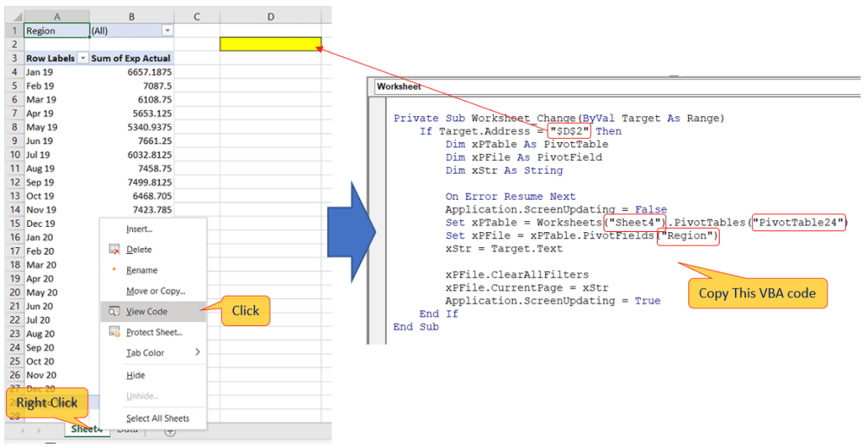Open the Region (All) filter dropdown
The width and height of the screenshot is (868, 448).
167,30
